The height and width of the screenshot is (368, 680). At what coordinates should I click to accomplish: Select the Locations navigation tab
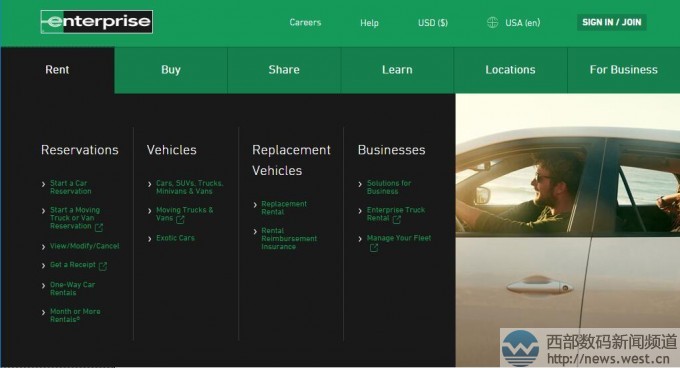[x=510, y=70]
